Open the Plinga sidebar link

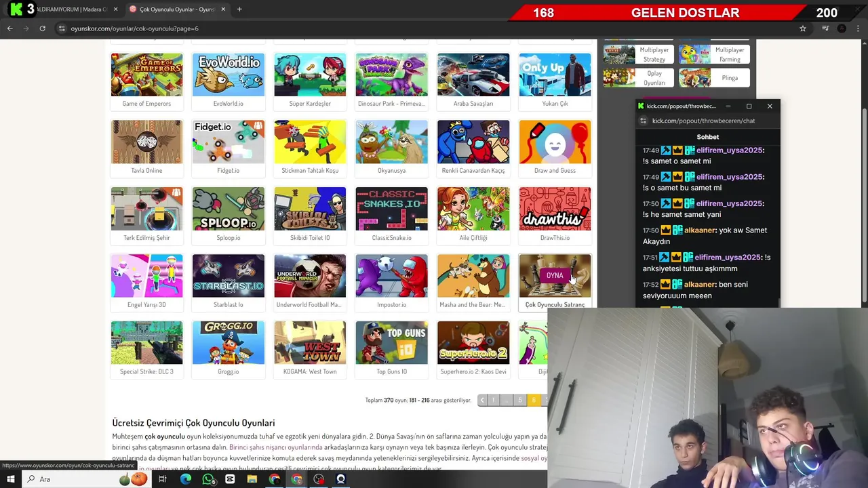coord(714,78)
